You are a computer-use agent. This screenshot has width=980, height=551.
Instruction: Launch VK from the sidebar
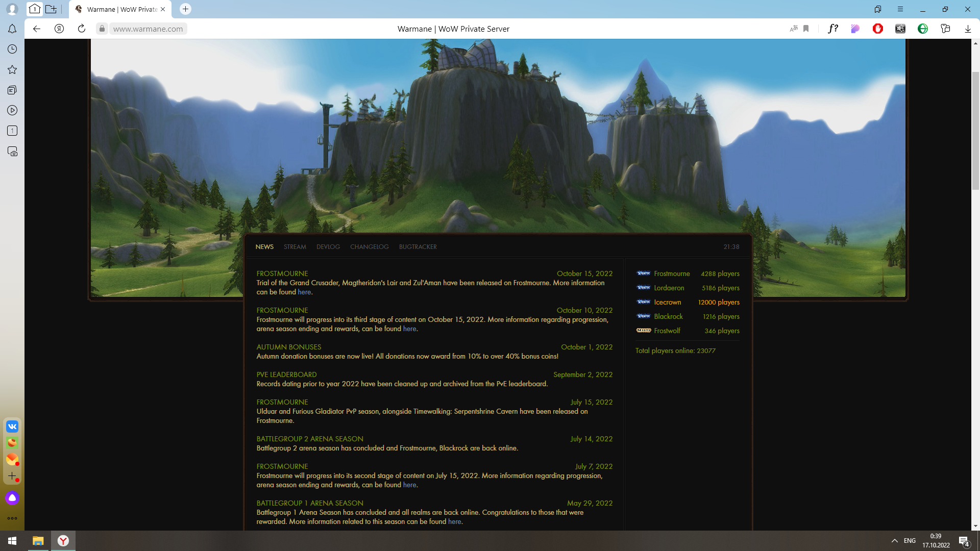click(12, 427)
